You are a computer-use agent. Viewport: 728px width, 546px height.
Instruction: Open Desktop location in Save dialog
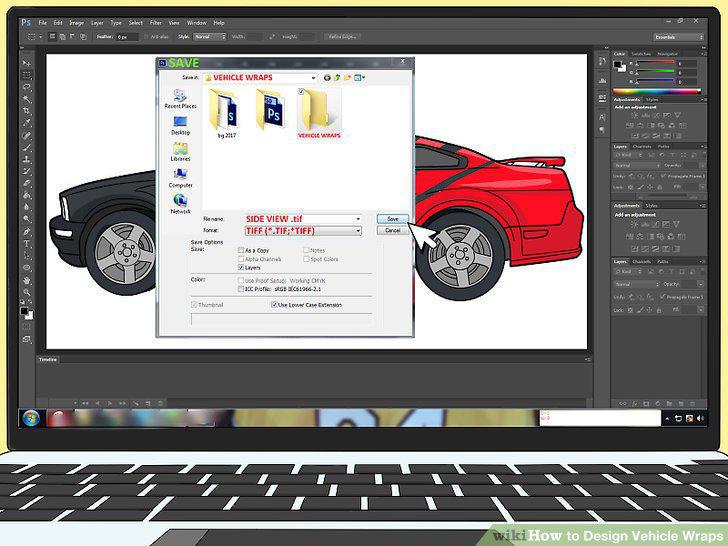click(x=180, y=125)
